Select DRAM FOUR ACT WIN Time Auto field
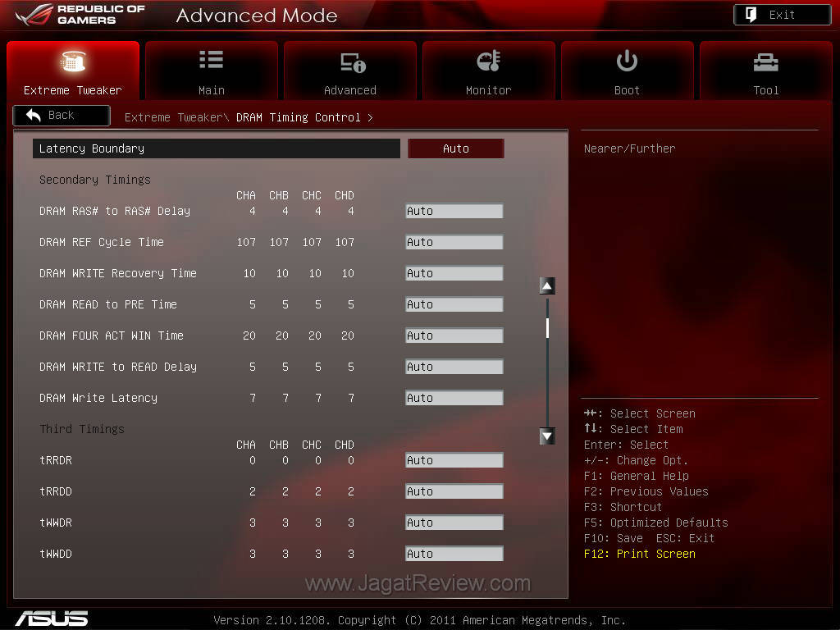This screenshot has height=630, width=840. pyautogui.click(x=454, y=336)
